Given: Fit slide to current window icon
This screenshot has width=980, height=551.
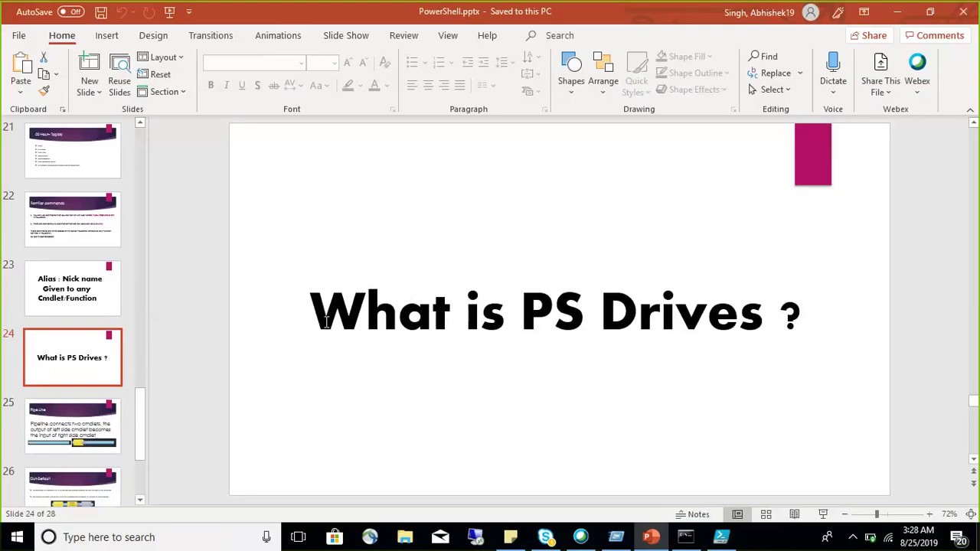Looking at the screenshot, I should [x=971, y=514].
